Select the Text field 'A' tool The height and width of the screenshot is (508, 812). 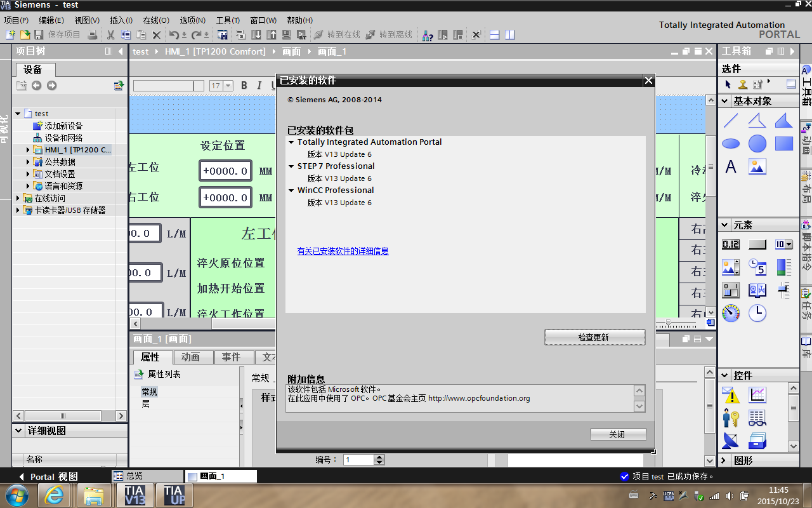pyautogui.click(x=731, y=166)
